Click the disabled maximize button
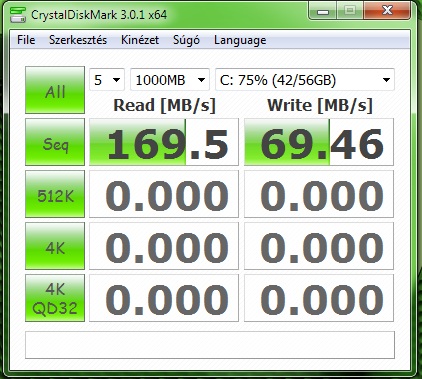 pos(350,11)
